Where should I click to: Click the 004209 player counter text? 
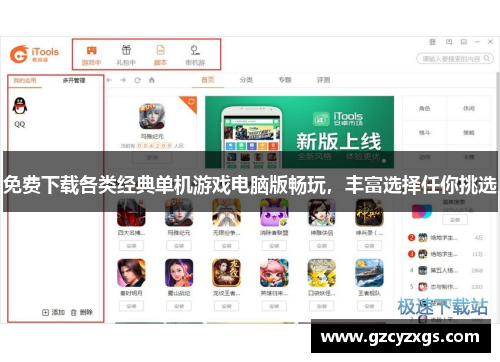click(155, 146)
